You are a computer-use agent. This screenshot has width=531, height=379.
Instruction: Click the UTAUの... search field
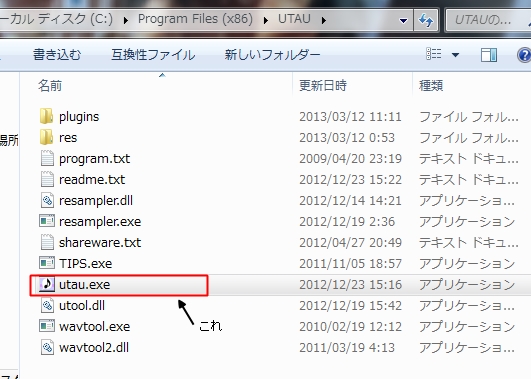(488, 20)
